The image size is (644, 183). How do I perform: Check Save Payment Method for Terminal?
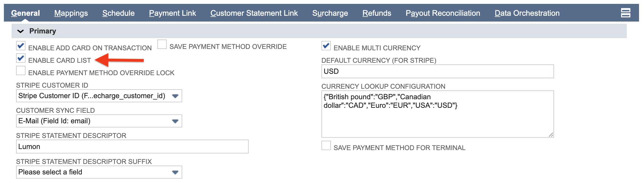[x=326, y=145]
